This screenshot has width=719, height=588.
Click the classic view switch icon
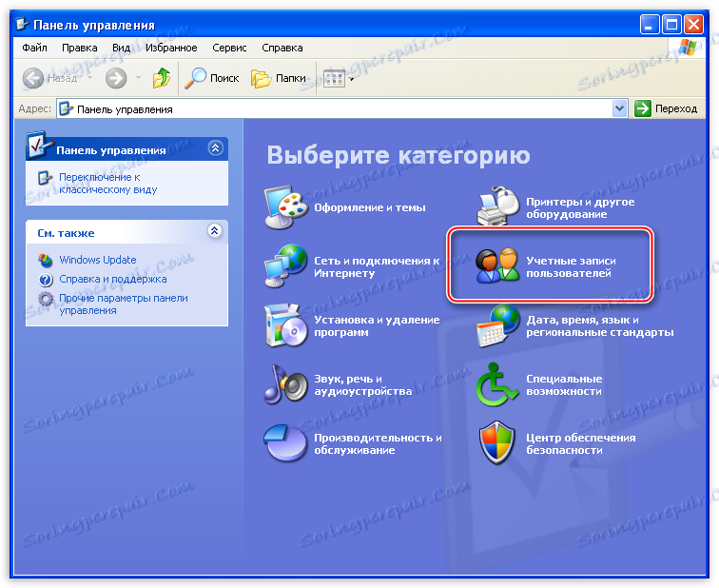click(45, 178)
